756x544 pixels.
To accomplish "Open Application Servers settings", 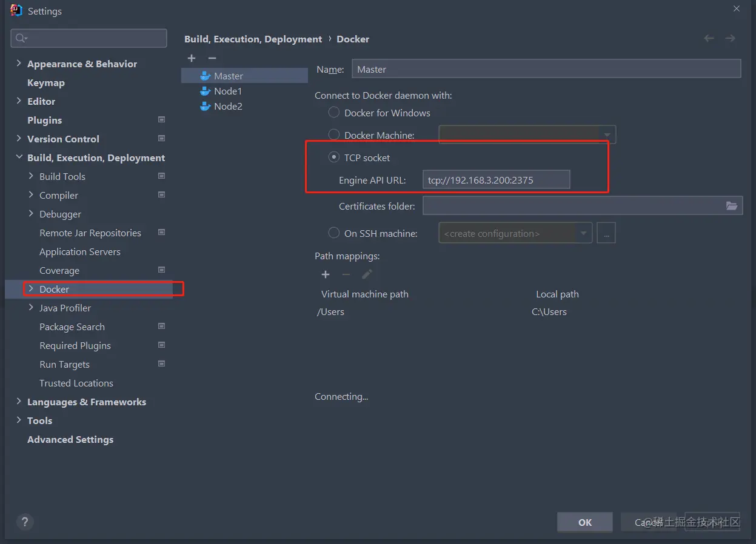I will 80,251.
